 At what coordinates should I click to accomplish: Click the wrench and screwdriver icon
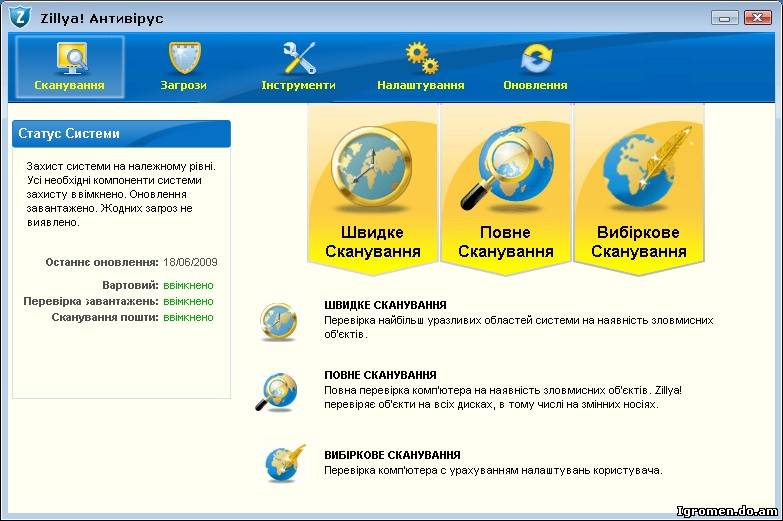pos(299,57)
